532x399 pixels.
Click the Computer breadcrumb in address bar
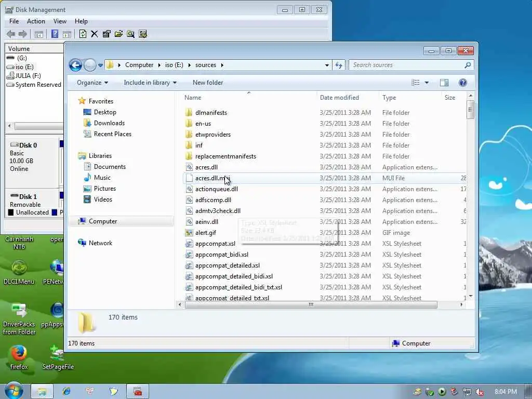pyautogui.click(x=139, y=65)
